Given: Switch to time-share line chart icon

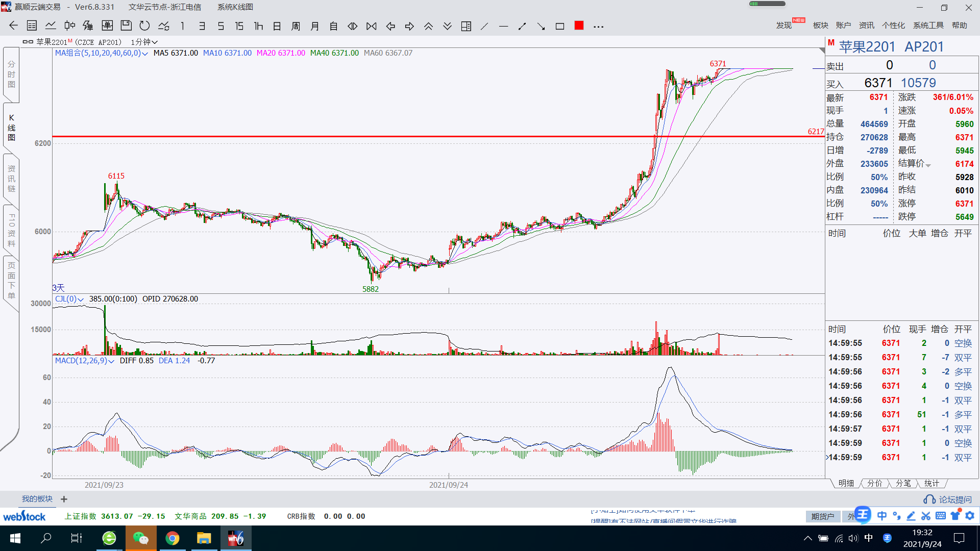Looking at the screenshot, I should click(x=51, y=26).
